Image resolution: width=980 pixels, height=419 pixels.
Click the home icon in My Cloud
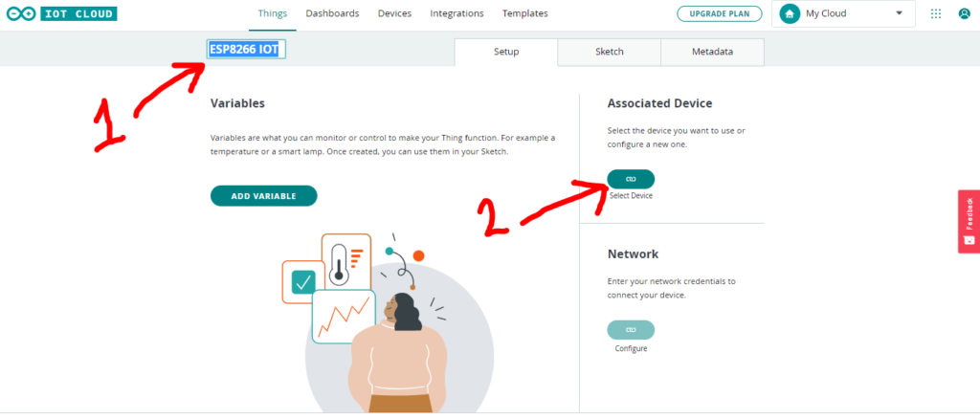(790, 13)
